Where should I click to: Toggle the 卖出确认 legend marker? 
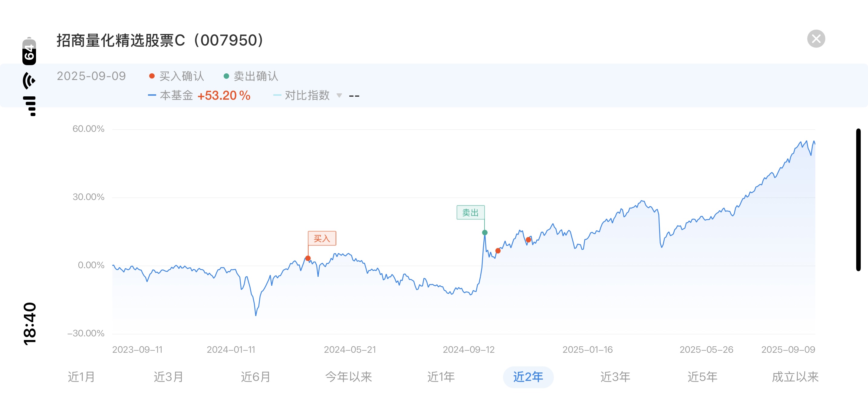point(251,76)
